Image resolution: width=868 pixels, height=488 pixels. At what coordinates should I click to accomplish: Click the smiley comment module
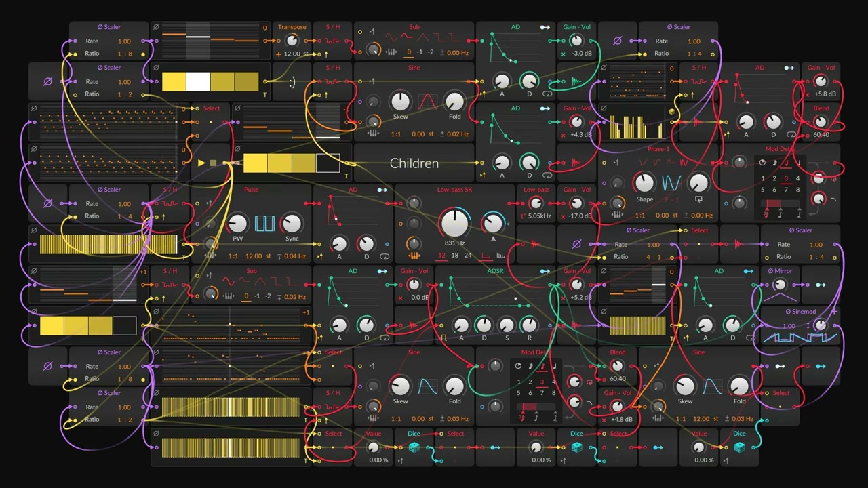point(292,82)
